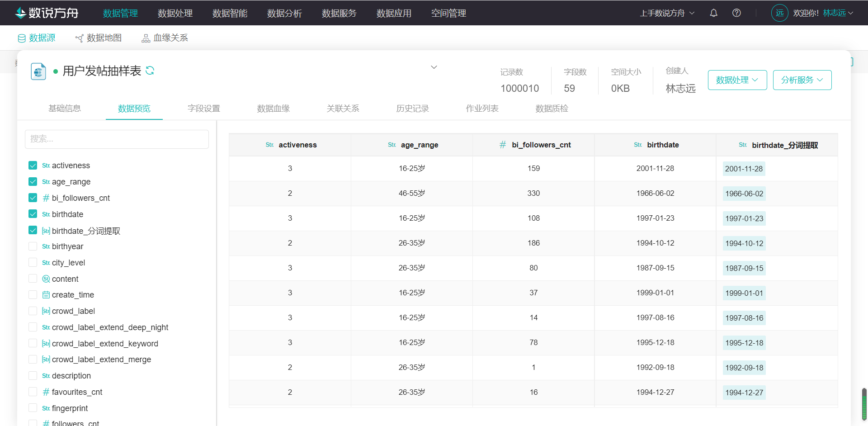Viewport: 868px width, 426px height.
Task: Open the 空间管理 top menu
Action: point(448,13)
